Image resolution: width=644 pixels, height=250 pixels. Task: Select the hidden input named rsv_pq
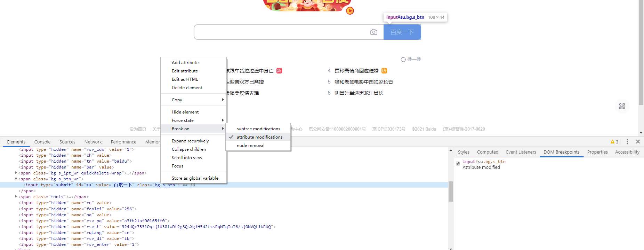tap(94, 221)
